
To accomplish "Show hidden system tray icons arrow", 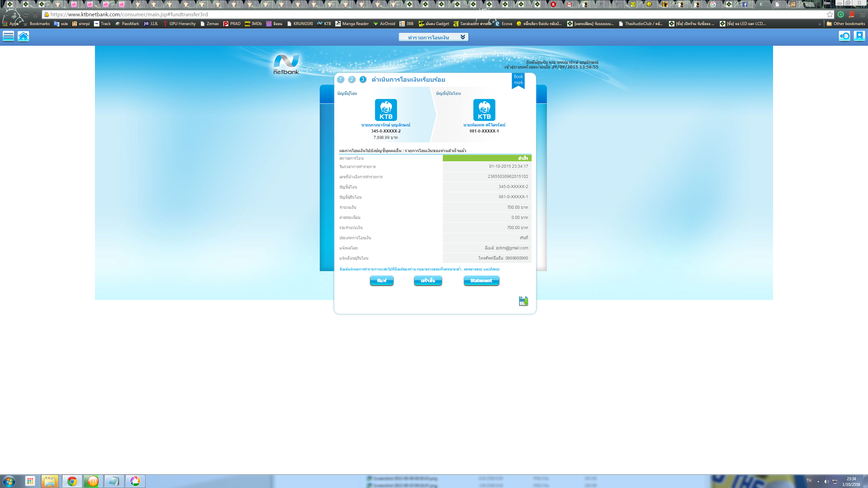I will (x=818, y=481).
